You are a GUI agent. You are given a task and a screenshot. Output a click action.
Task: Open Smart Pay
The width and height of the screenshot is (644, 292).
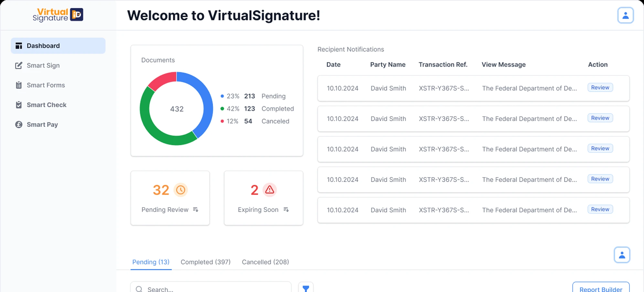[42, 124]
